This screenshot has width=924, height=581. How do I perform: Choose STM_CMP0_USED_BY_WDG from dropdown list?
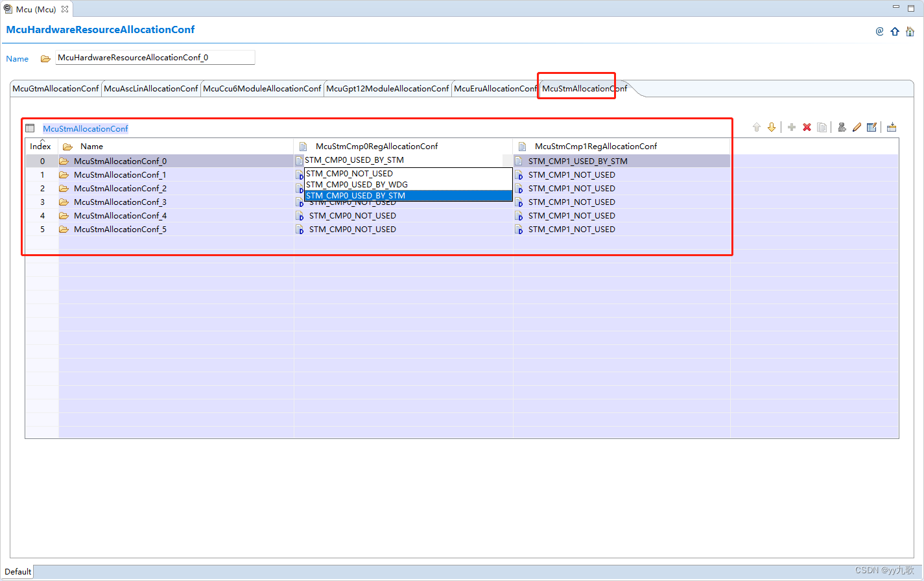409,184
